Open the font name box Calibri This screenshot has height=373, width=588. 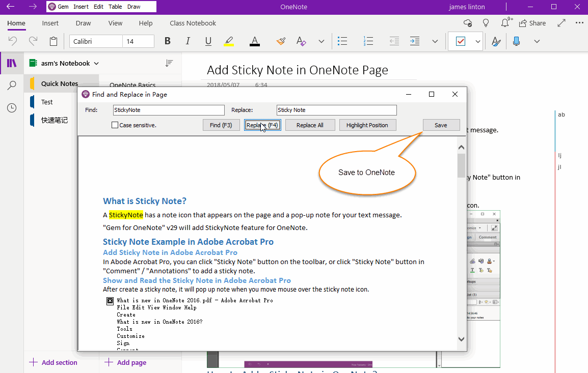[96, 41]
